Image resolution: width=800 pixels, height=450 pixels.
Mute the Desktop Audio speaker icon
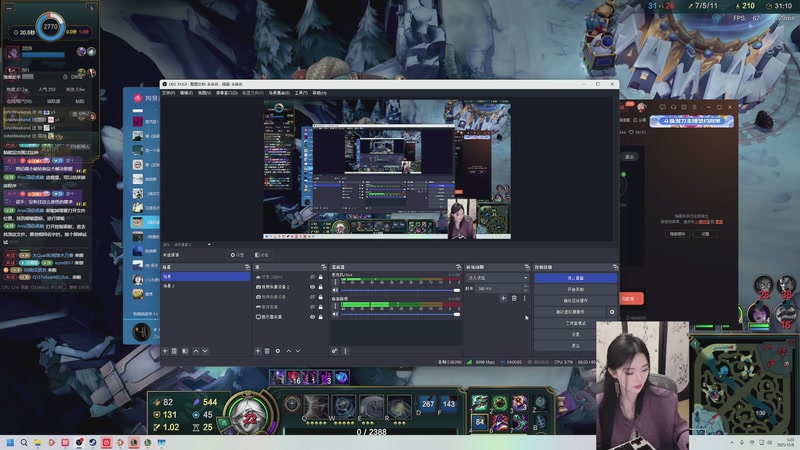[335, 314]
